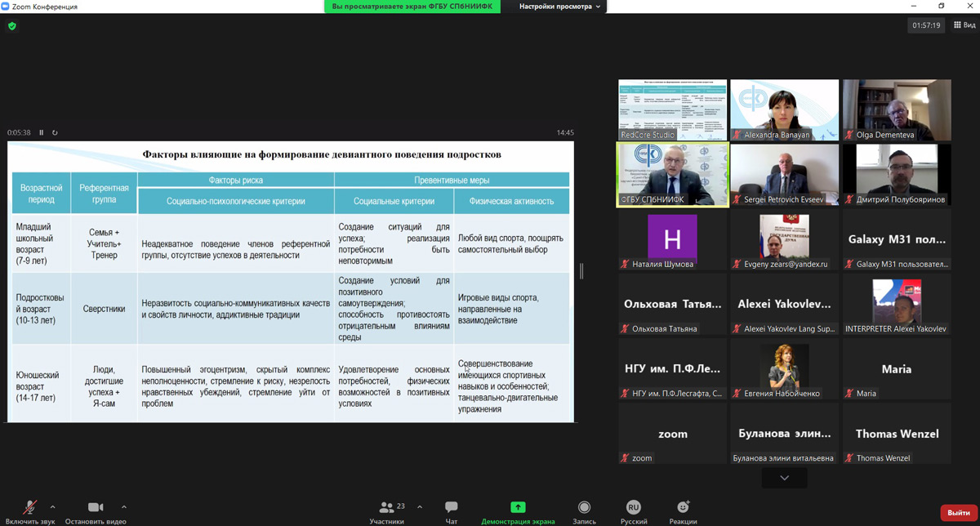Click the panel divider handle beside slide
Screen dimensions: 980x526
click(x=581, y=271)
